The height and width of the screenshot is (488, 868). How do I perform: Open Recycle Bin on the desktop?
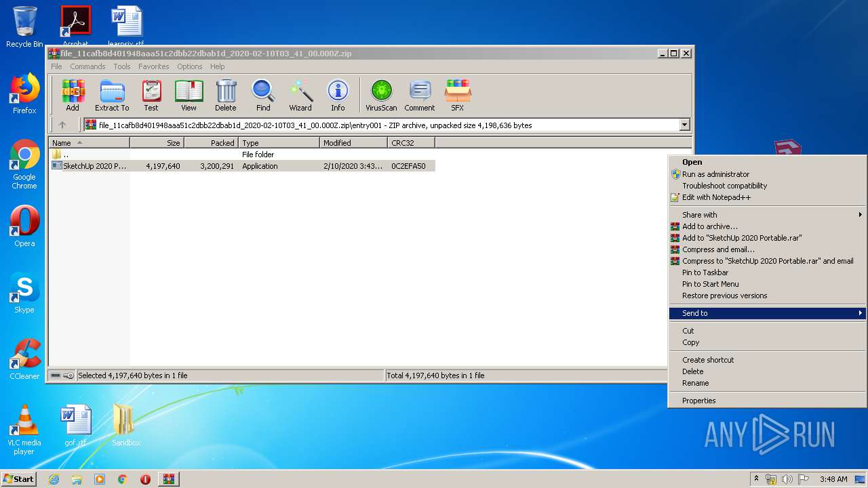[x=24, y=27]
